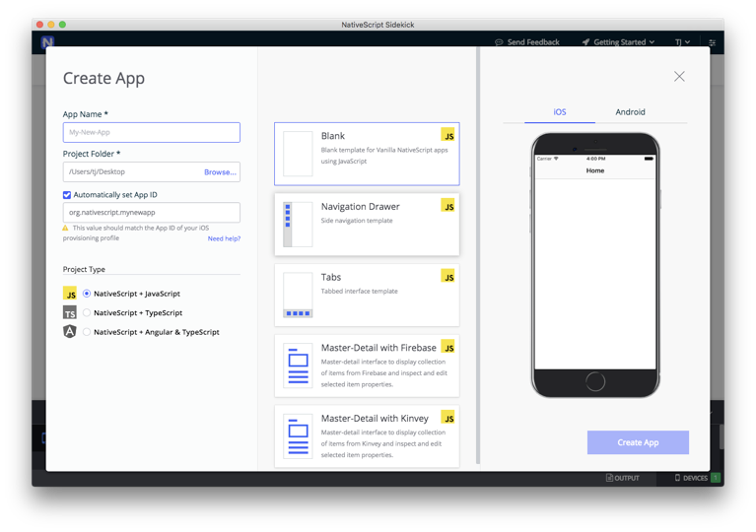Screen dimensions: 756x532
Task: Toggle Automatically set App ID checkbox
Action: 67,195
